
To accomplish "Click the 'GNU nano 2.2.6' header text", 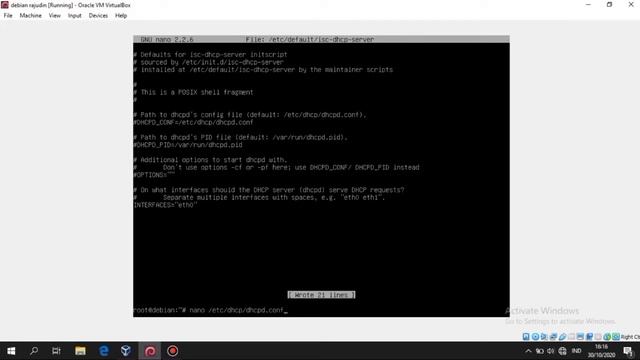I will click(167, 39).
